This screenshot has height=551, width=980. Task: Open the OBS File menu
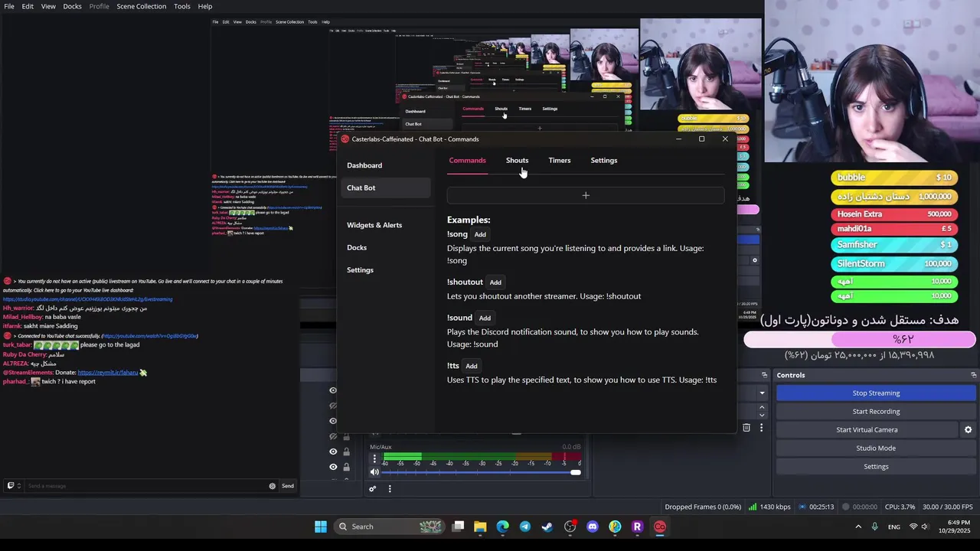click(x=9, y=6)
